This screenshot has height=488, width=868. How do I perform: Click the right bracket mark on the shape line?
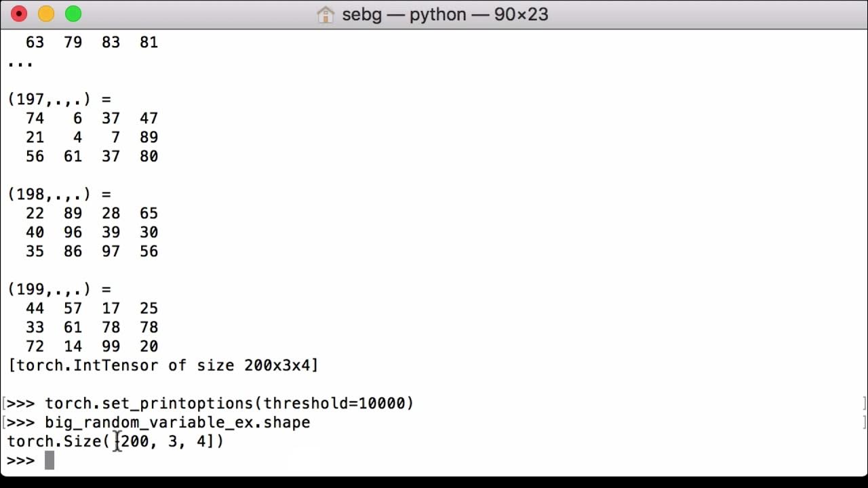pyautogui.click(x=864, y=422)
